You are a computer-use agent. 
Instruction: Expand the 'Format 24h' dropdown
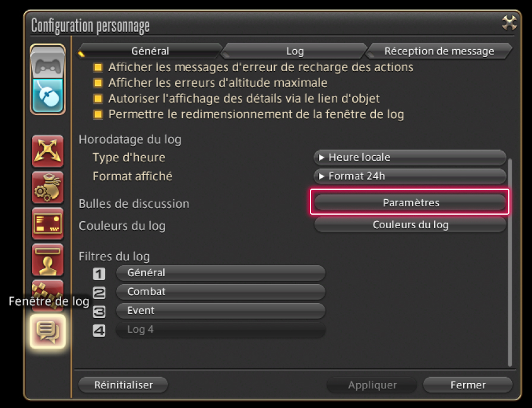coord(410,177)
